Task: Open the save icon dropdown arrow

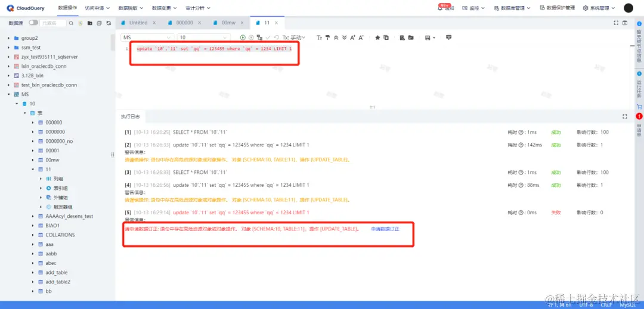Action: coord(434,38)
